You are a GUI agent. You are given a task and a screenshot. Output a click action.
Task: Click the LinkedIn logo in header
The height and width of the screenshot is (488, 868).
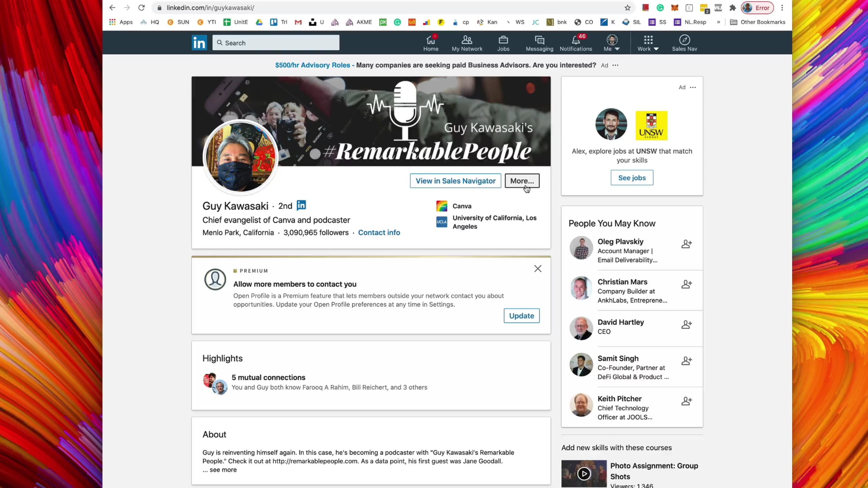pyautogui.click(x=199, y=43)
